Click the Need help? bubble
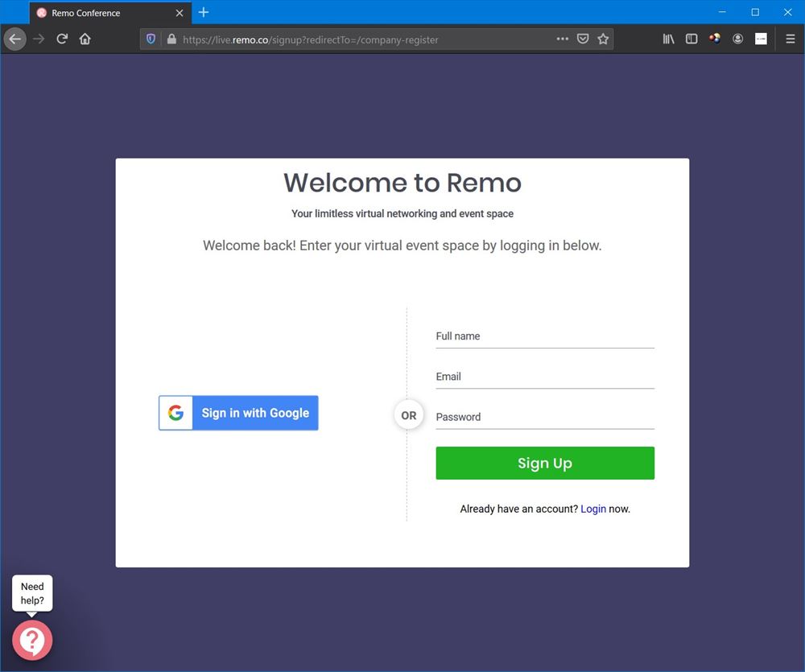The height and width of the screenshot is (672, 805). [32, 593]
